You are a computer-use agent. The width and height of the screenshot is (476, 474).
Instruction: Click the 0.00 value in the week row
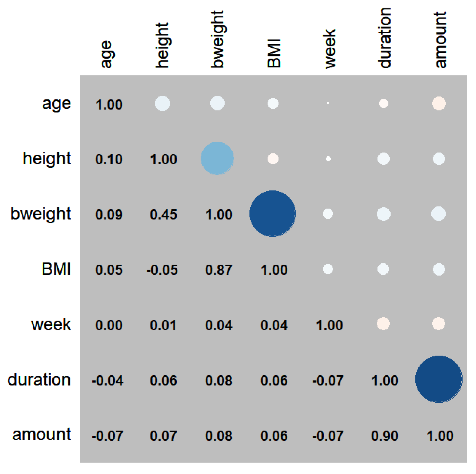click(x=109, y=325)
